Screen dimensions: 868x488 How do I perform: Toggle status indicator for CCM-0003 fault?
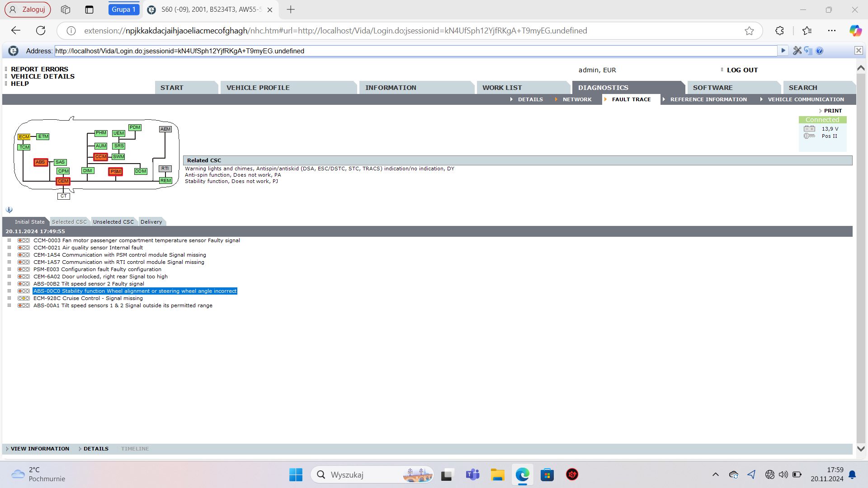point(24,240)
